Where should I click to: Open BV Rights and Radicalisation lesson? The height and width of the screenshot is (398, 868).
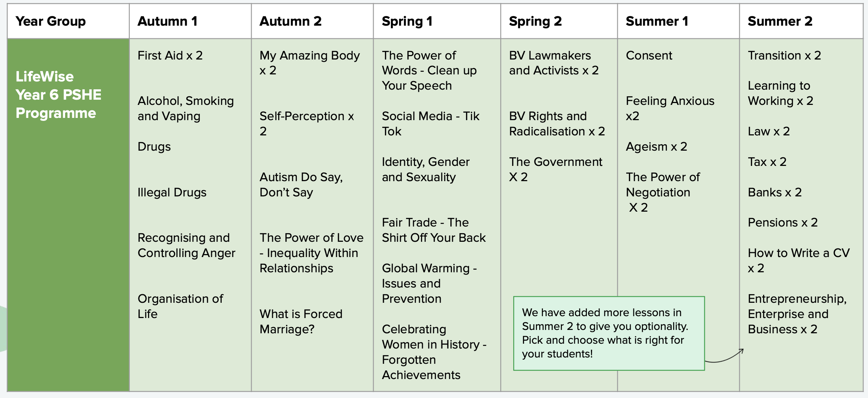557,123
